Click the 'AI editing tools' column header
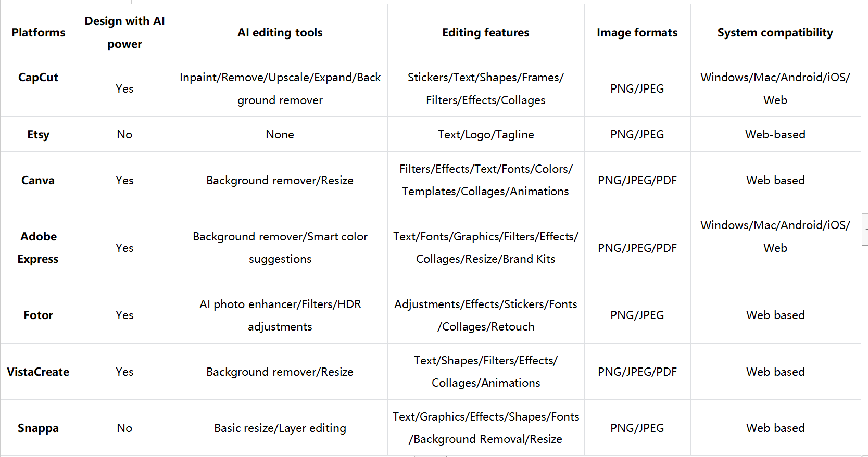The image size is (868, 457). (x=280, y=32)
